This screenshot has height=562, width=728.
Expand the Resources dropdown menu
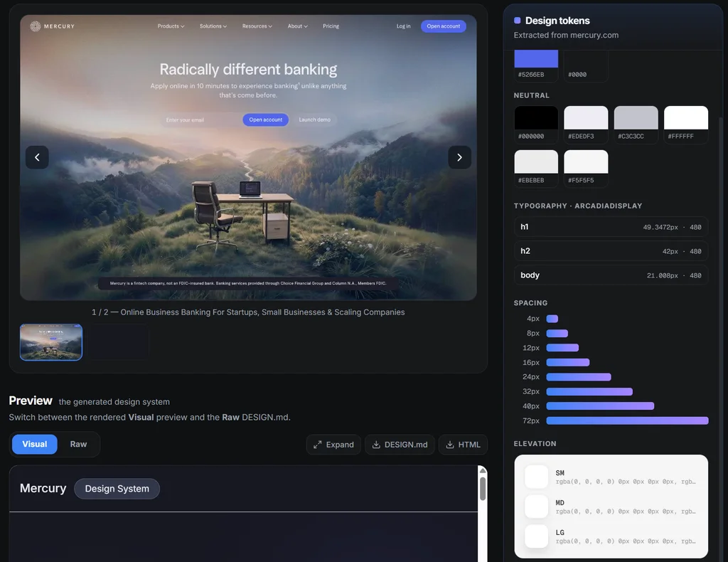257,26
